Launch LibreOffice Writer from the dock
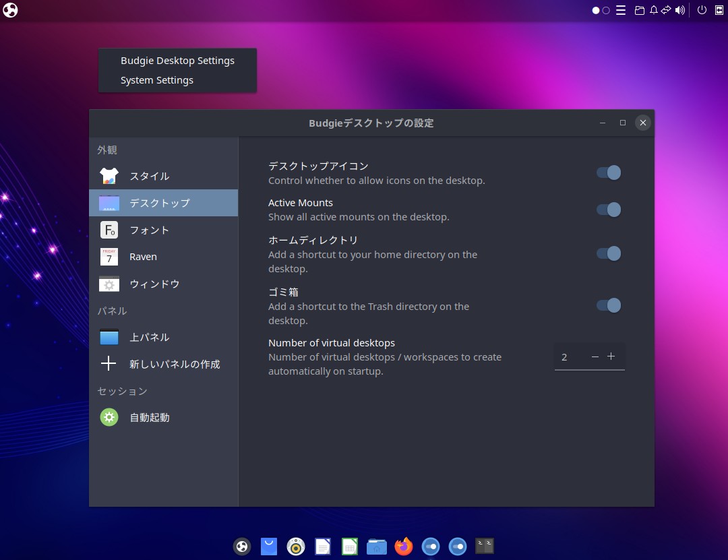The width and height of the screenshot is (728, 560). 323,547
